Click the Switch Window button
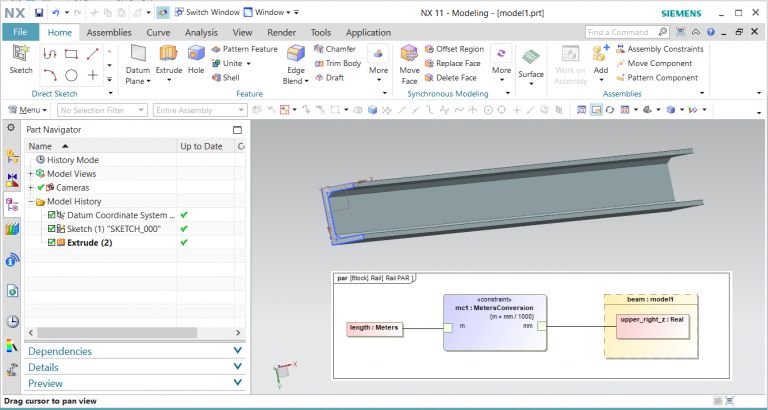This screenshot has height=410, width=768. click(x=207, y=12)
